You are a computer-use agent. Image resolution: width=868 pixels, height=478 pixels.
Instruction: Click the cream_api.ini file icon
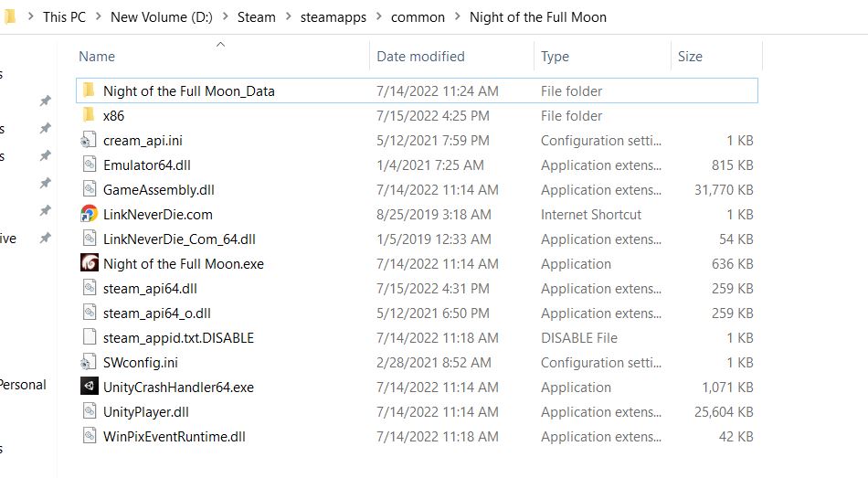pyautogui.click(x=89, y=140)
